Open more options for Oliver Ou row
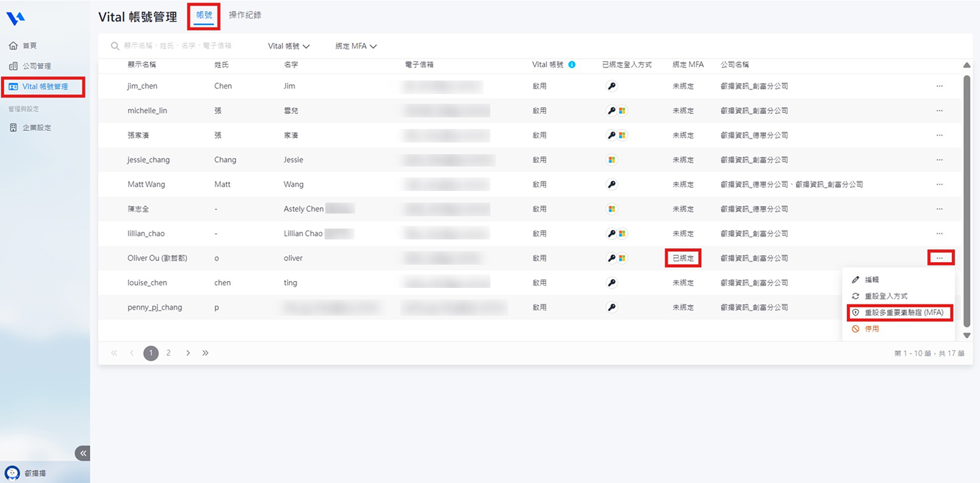Screen dimensions: 980x483 940,258
